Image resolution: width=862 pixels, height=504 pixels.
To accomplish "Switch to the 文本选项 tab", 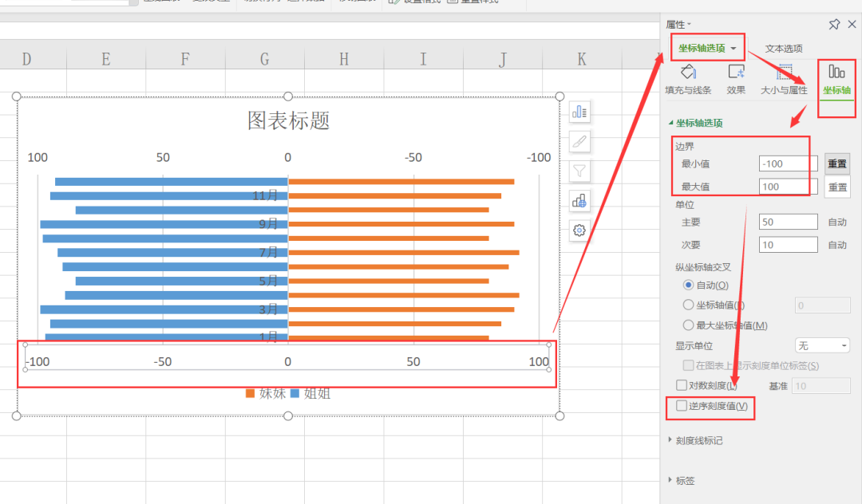I will [784, 49].
